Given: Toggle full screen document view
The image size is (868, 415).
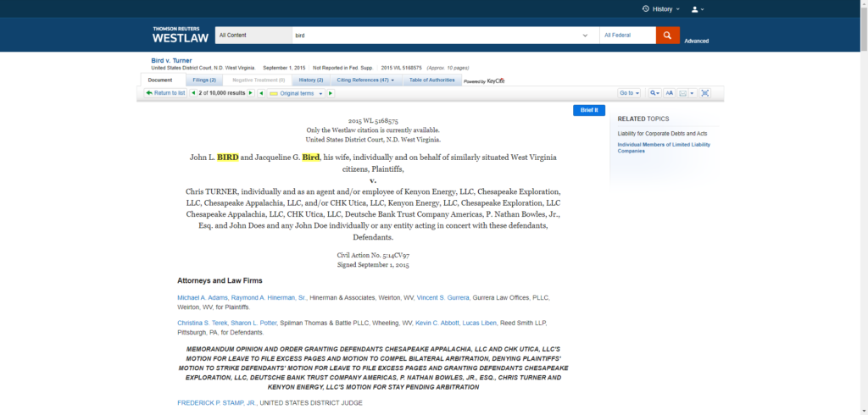Looking at the screenshot, I should click(704, 93).
